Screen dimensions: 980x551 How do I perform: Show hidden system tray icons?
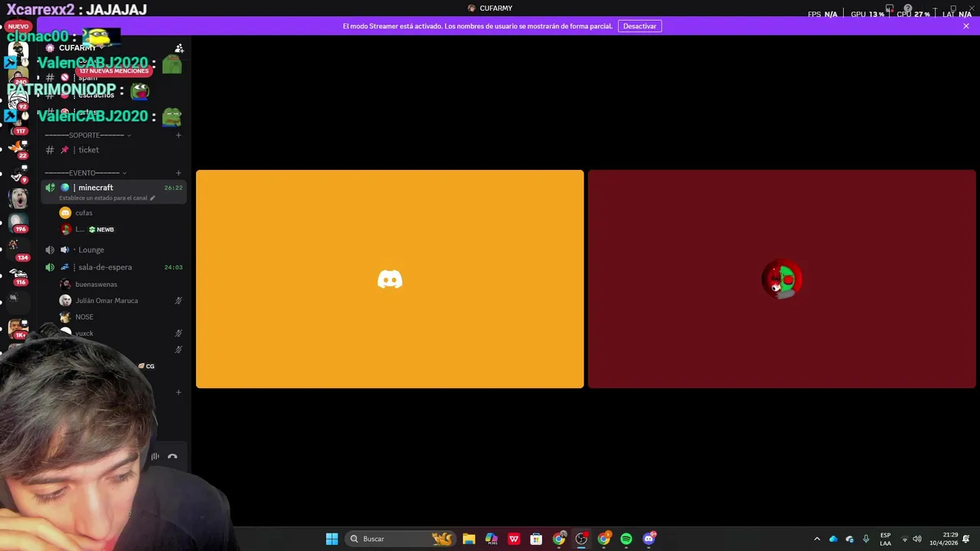point(817,539)
